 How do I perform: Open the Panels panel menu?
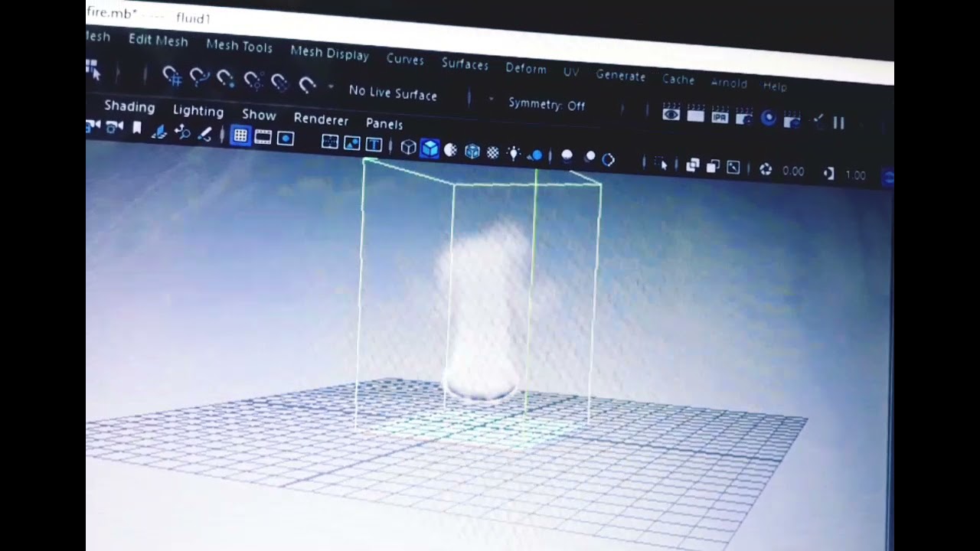384,123
